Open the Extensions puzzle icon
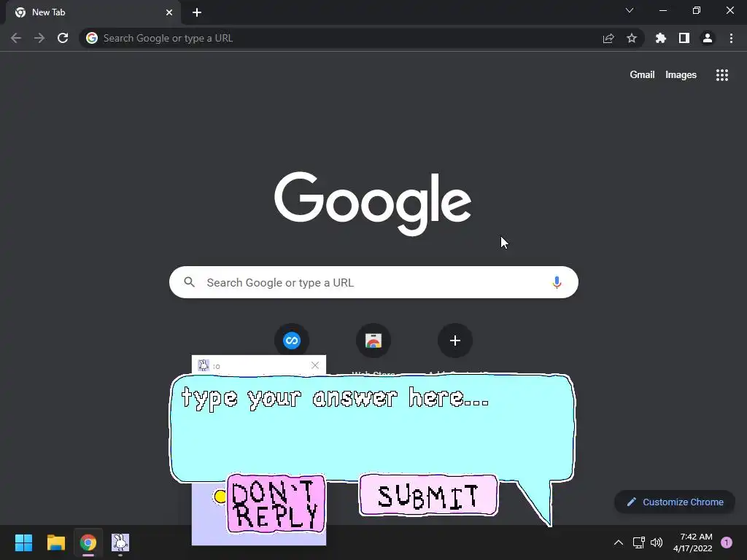 661,38
